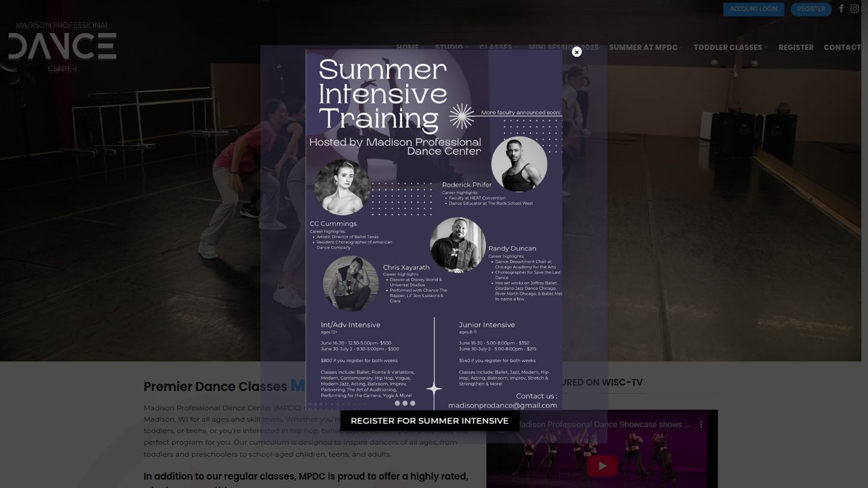Go to Mini Session 2025 page
Screen dimensions: 868x488
[564, 48]
